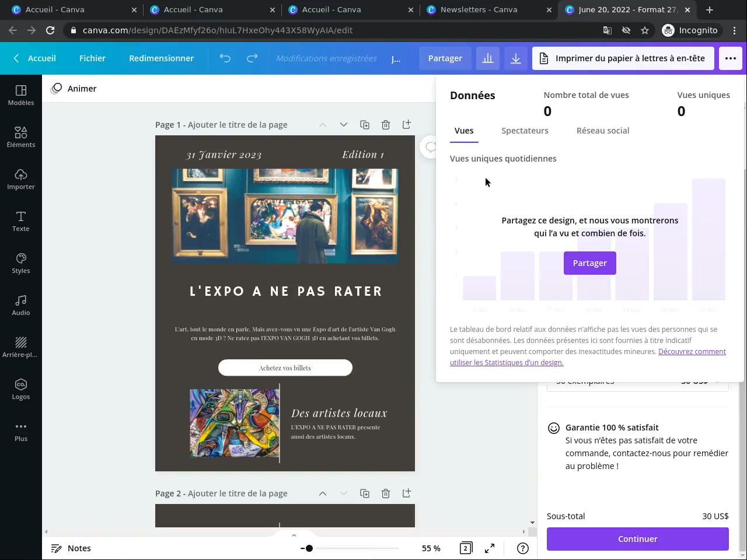Duplicate Page 1
Screen dimensions: 747x560
[365, 125]
